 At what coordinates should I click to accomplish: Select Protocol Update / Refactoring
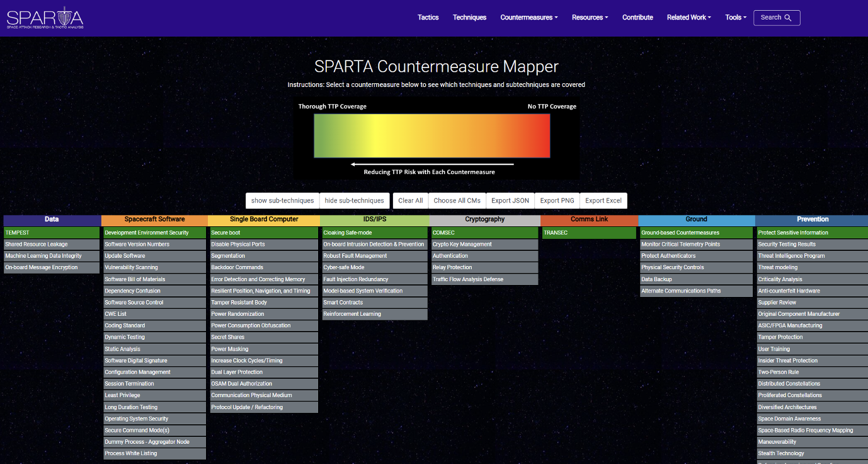[264, 407]
